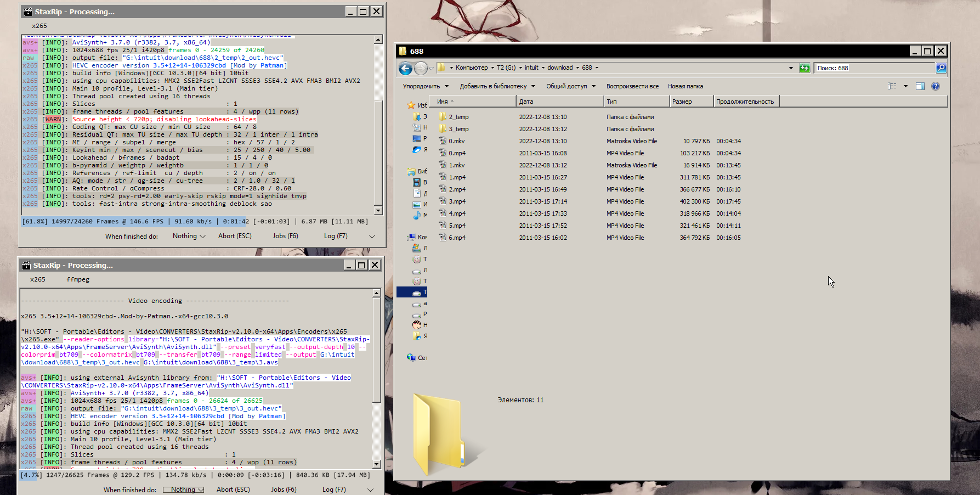Image resolution: width=980 pixels, height=495 pixels.
Task: Click the Explorer back navigation arrow
Action: (405, 68)
